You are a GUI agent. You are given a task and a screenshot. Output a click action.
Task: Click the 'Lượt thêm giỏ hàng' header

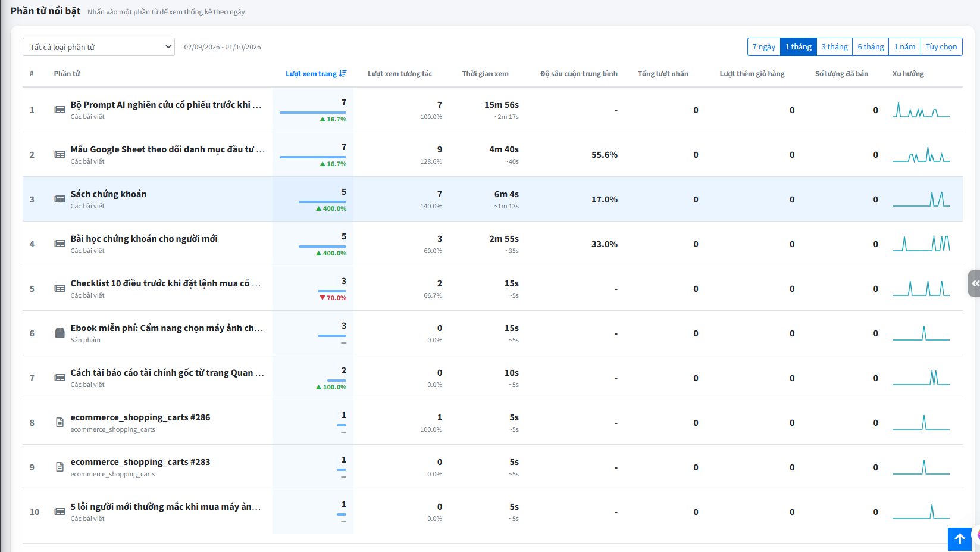[x=752, y=74]
